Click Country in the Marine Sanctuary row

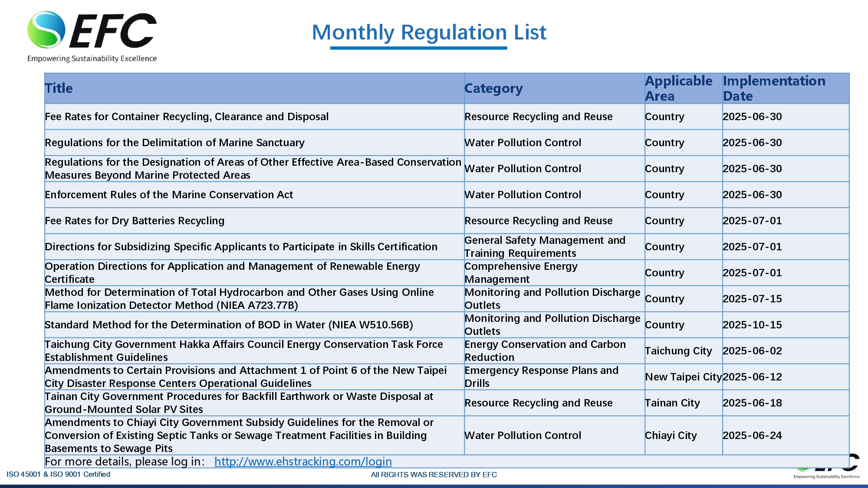tap(664, 143)
